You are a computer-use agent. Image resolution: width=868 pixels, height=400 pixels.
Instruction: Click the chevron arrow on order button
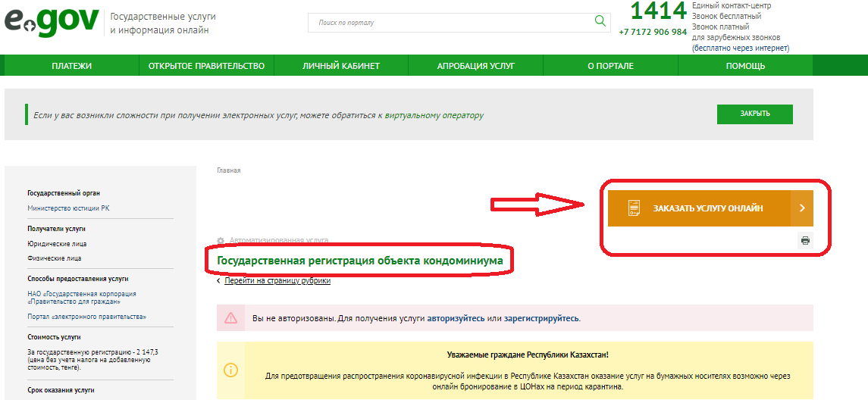point(802,208)
